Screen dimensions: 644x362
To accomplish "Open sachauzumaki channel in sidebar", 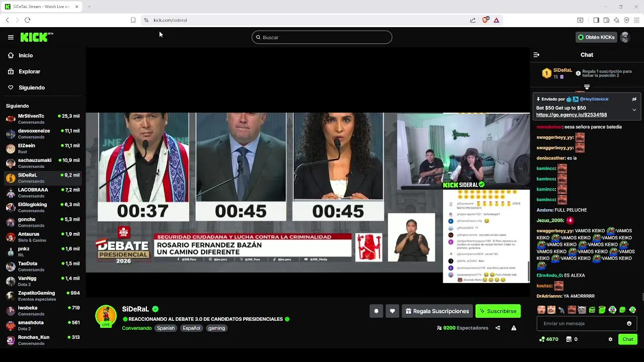I will [42, 163].
